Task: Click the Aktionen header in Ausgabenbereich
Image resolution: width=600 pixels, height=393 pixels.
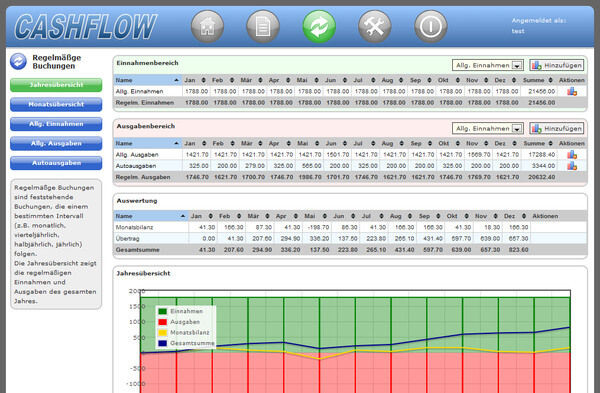Action: [x=572, y=143]
